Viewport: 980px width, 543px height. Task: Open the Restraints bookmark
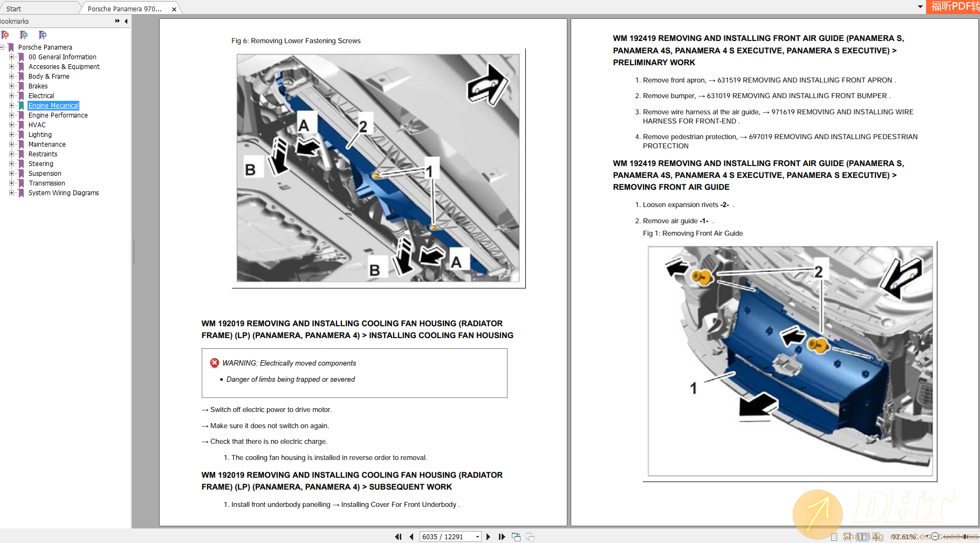(43, 154)
